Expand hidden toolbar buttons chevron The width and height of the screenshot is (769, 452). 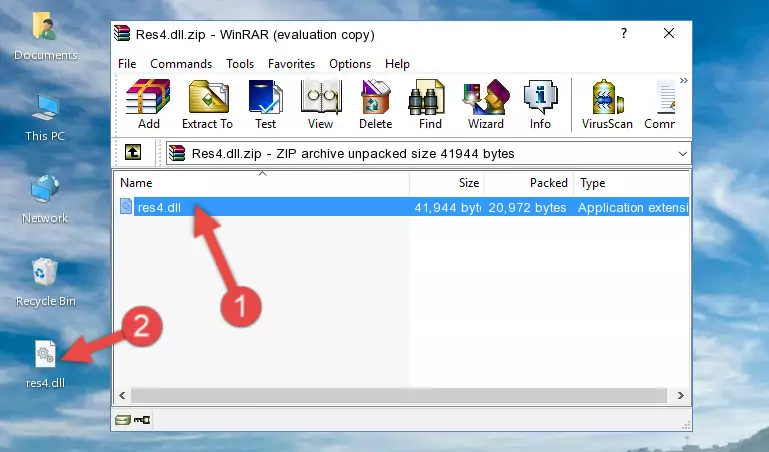[684, 81]
